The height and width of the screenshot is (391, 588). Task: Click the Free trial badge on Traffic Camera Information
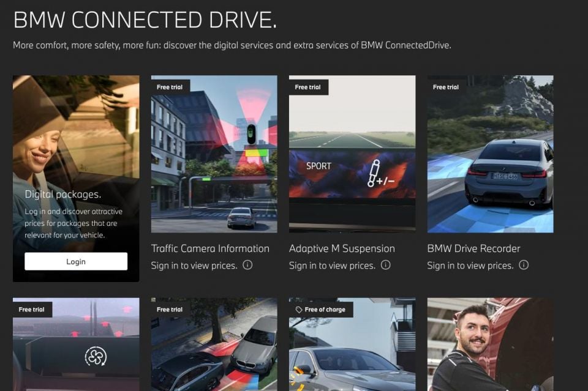coord(169,87)
